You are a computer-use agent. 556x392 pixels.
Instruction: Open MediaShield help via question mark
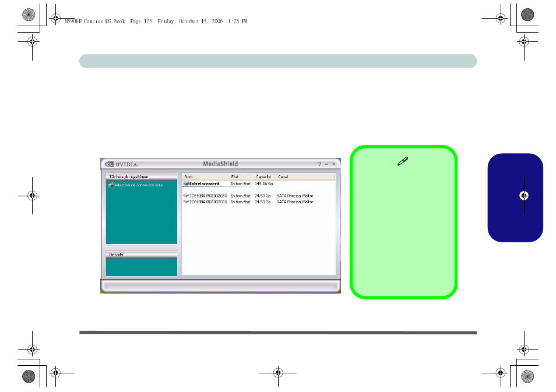point(319,164)
